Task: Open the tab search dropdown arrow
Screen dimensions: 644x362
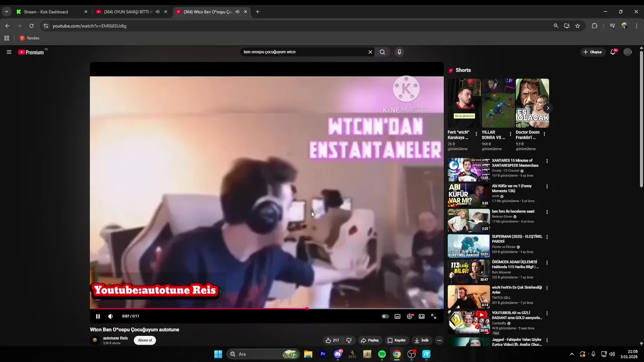Action: (x=6, y=12)
